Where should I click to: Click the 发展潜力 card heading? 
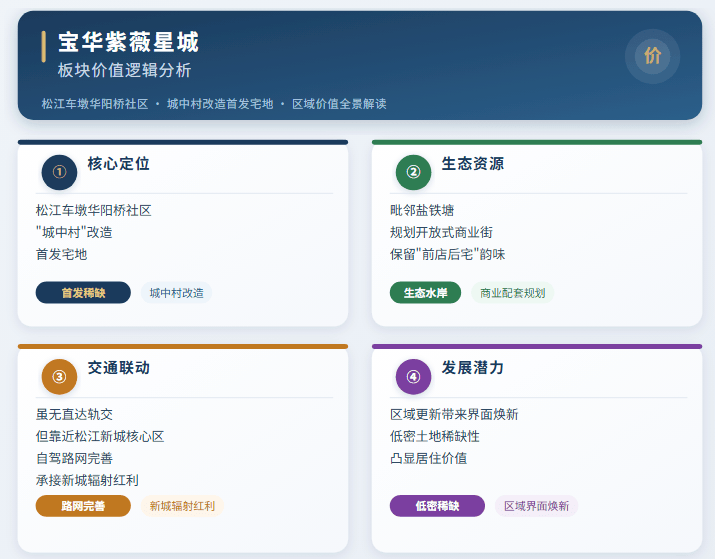[x=472, y=367]
